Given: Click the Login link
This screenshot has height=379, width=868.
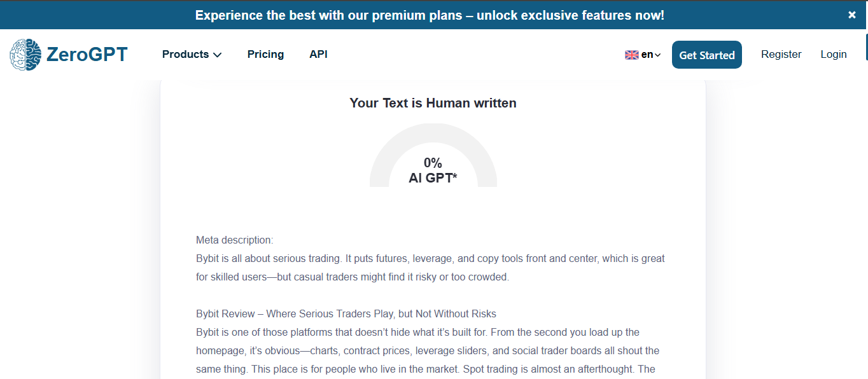Looking at the screenshot, I should pyautogui.click(x=833, y=55).
